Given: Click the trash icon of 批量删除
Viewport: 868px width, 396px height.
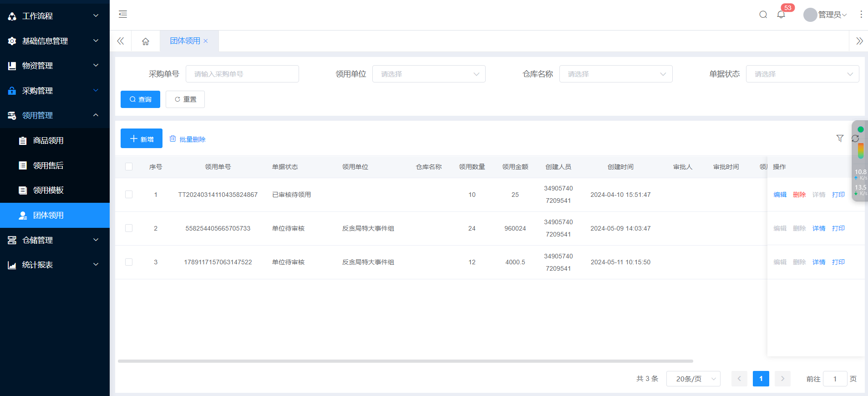Looking at the screenshot, I should click(x=173, y=139).
